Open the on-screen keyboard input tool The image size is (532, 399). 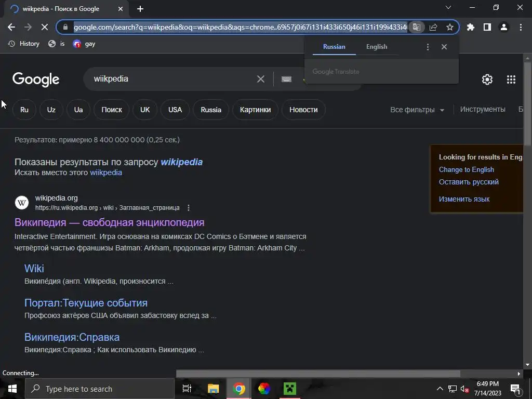pos(286,79)
